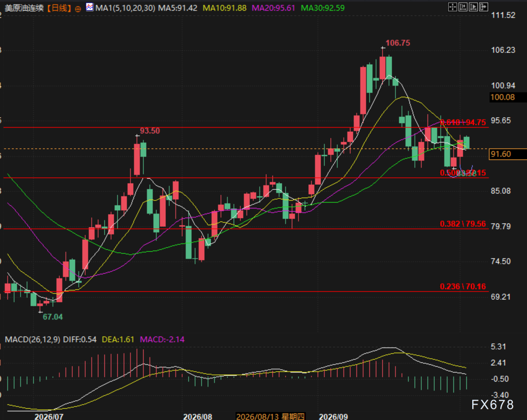Click the 67.04 low price label
The height and width of the screenshot is (420, 527).
tap(53, 317)
